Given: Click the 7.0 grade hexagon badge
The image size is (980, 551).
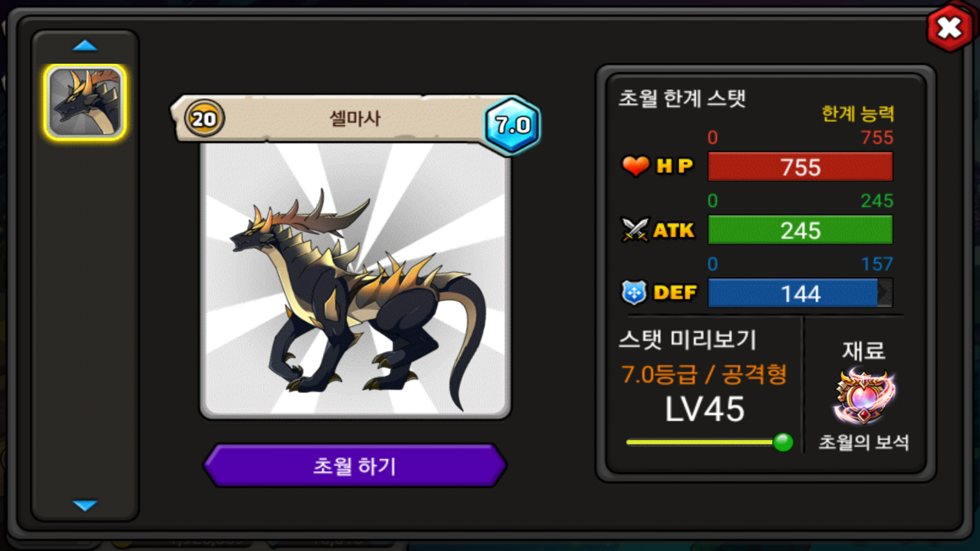Looking at the screenshot, I should click(x=513, y=125).
